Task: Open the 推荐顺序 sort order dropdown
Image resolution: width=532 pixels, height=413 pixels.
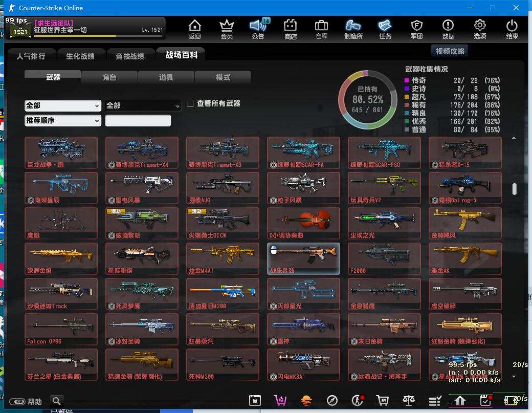Action: [63, 120]
